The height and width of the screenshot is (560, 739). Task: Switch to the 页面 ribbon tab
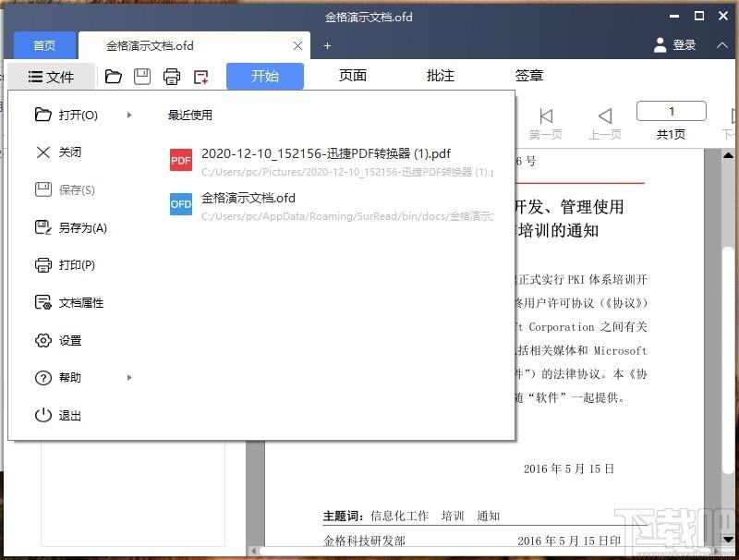[x=353, y=76]
